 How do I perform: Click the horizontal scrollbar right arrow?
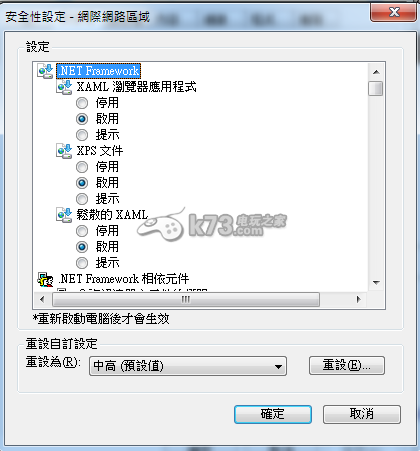(359, 299)
